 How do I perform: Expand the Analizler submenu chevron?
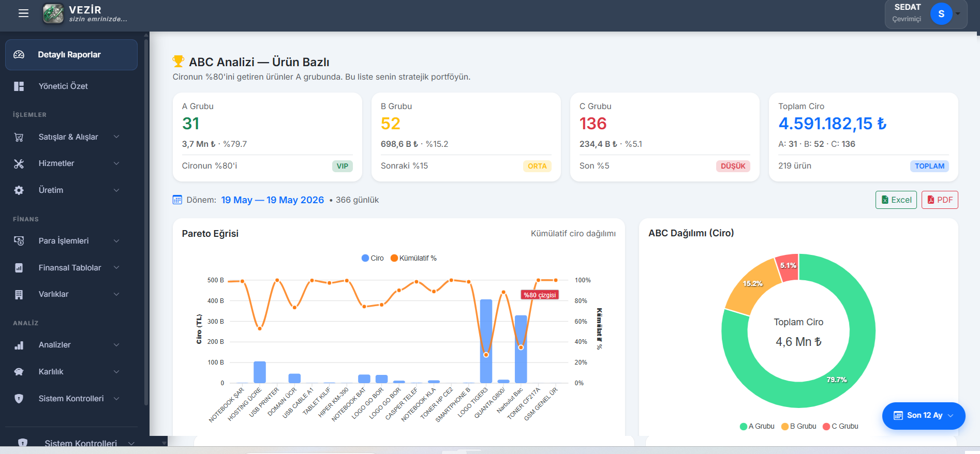pyautogui.click(x=116, y=345)
